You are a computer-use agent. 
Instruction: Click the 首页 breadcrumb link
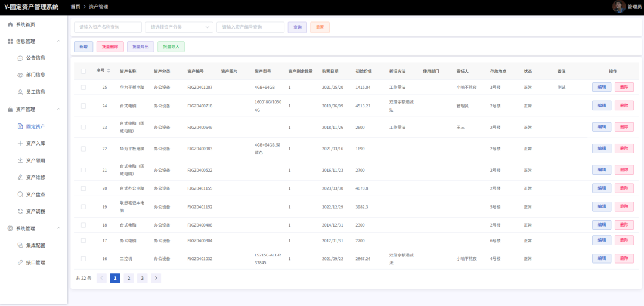point(76,7)
